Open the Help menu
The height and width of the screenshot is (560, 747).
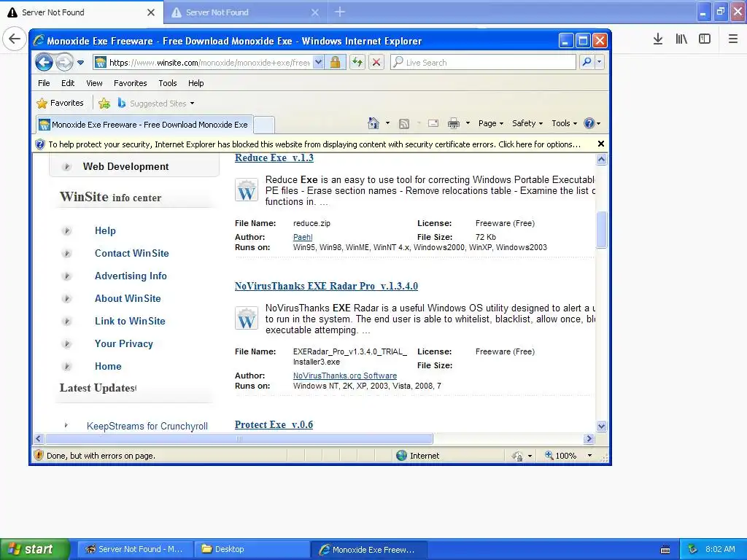(x=196, y=83)
